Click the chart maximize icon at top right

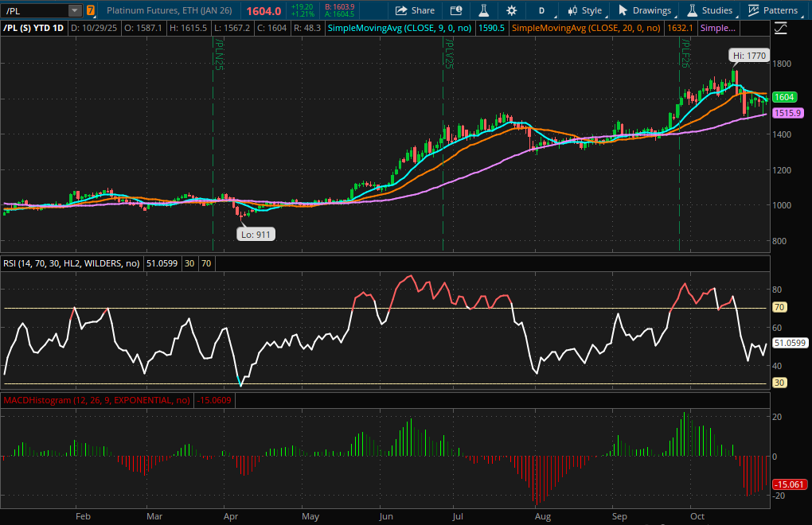(780, 26)
